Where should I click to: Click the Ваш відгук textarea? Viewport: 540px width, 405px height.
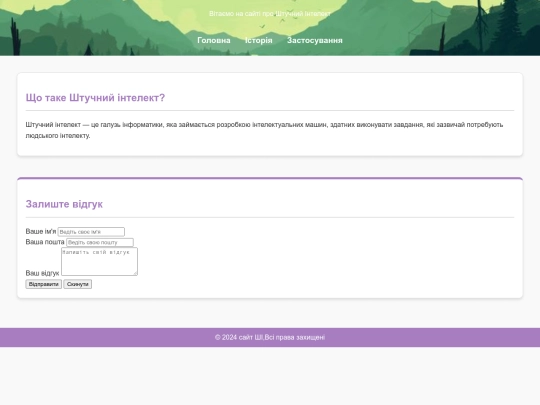point(100,261)
